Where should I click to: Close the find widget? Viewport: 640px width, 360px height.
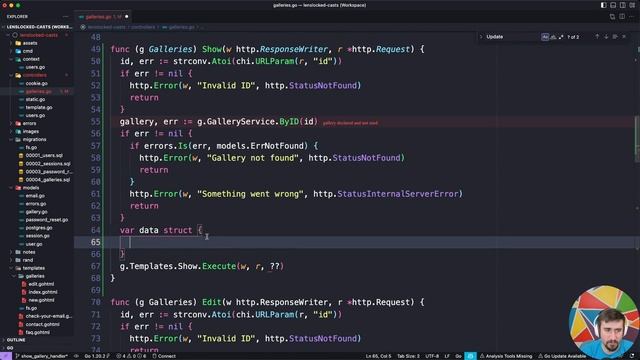pos(624,37)
